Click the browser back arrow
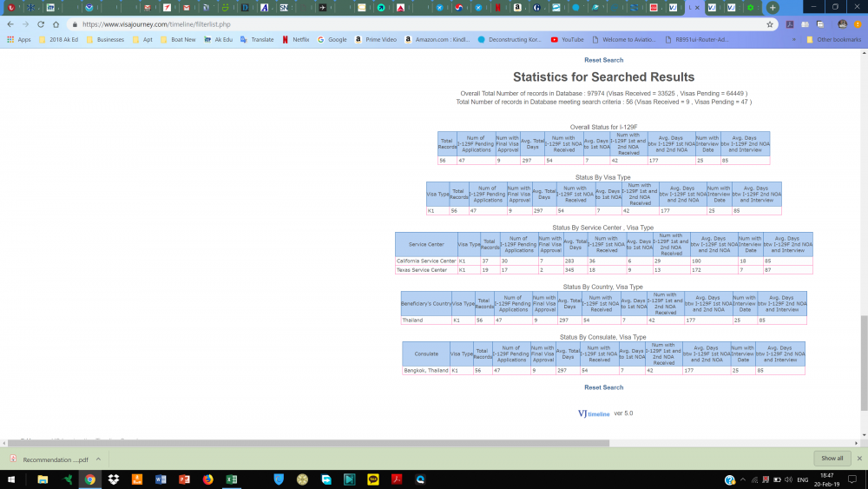The height and width of the screenshot is (489, 868). 10,24
